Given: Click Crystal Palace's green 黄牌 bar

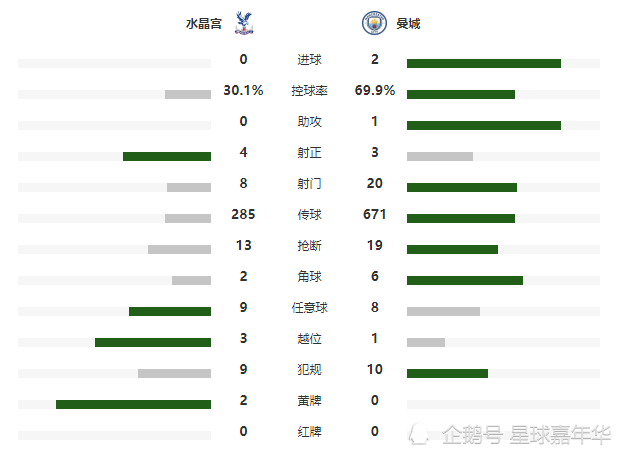Looking at the screenshot, I should (133, 404).
